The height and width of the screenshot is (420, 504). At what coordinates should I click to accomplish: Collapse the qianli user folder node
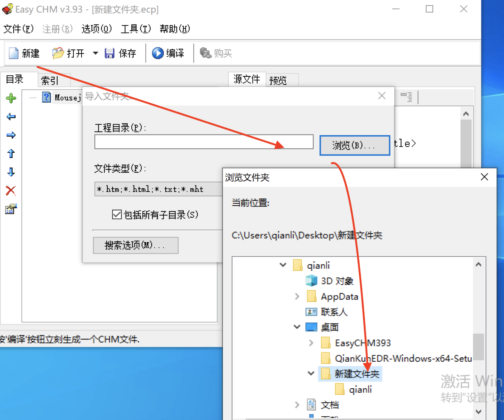pos(283,265)
